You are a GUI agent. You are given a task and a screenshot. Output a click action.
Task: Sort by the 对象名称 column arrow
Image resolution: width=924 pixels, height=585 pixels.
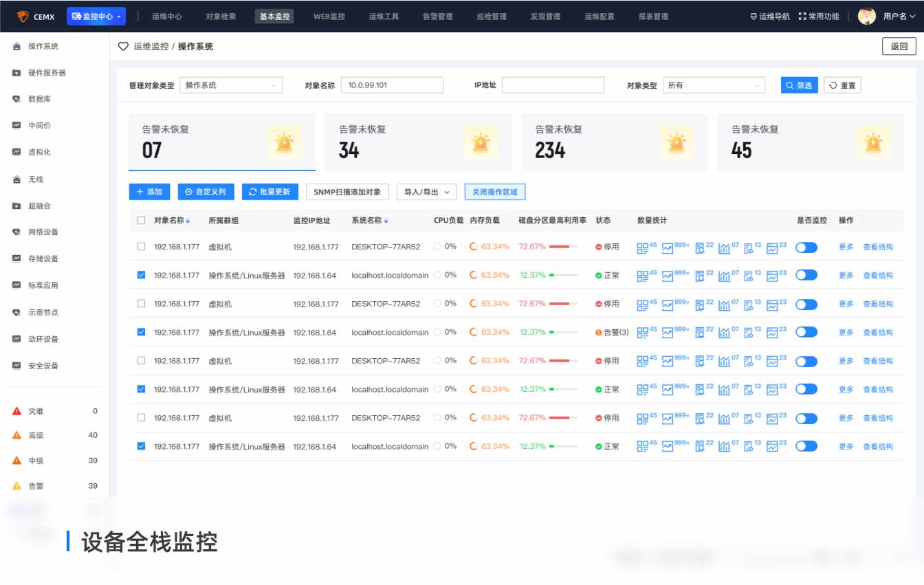188,221
